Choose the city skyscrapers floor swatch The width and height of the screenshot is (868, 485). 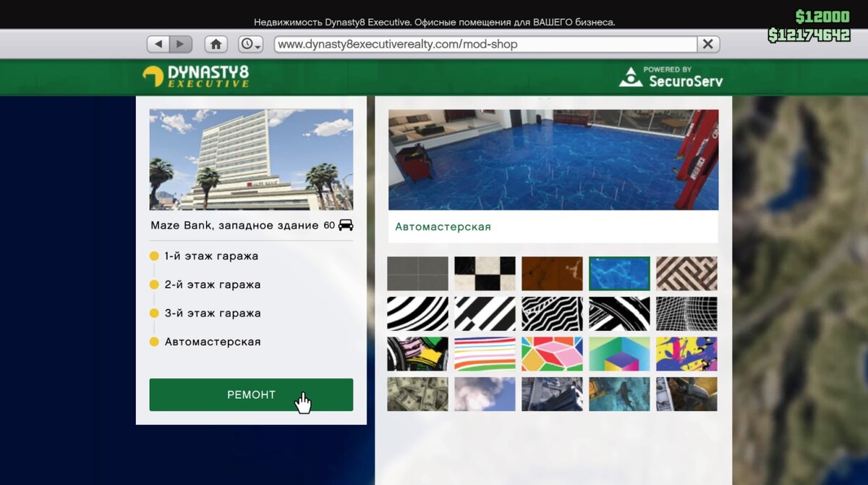552,394
